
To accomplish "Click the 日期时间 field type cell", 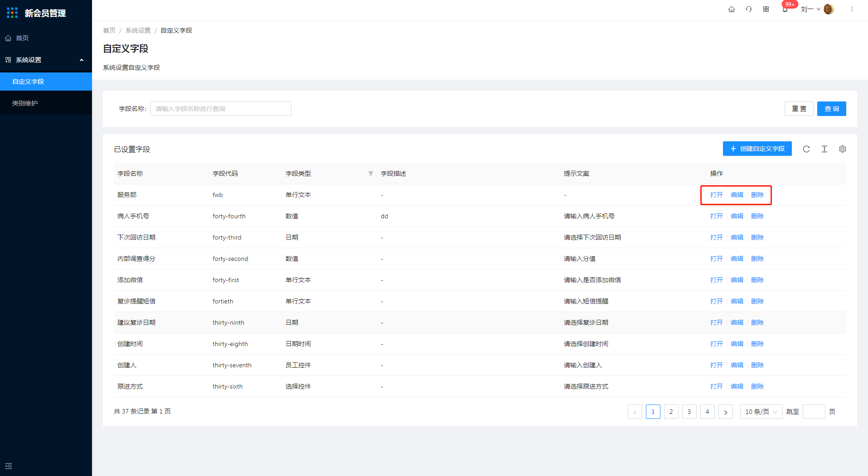I will click(x=298, y=344).
